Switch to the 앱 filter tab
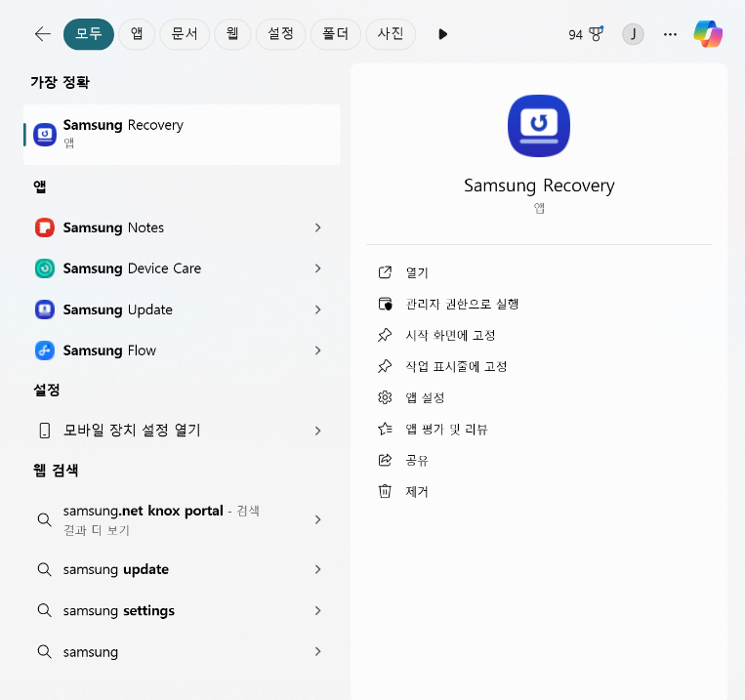 137,34
